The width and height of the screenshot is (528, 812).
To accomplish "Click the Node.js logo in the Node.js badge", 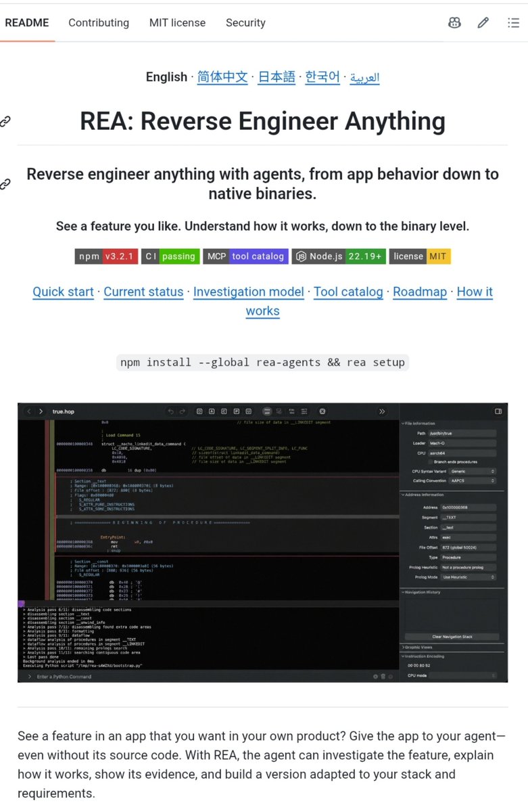I will point(301,256).
